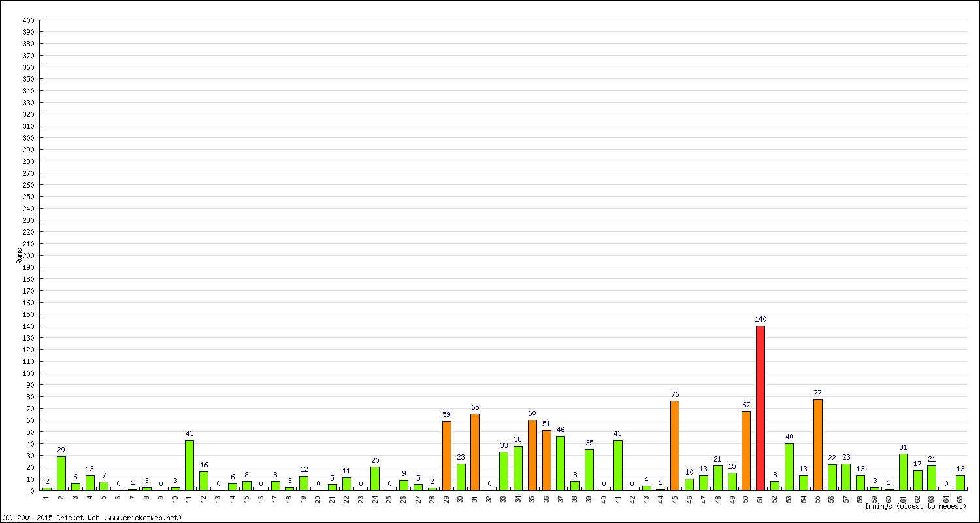Click the x-axis innings label 20
The width and height of the screenshot is (980, 523).
point(318,499)
